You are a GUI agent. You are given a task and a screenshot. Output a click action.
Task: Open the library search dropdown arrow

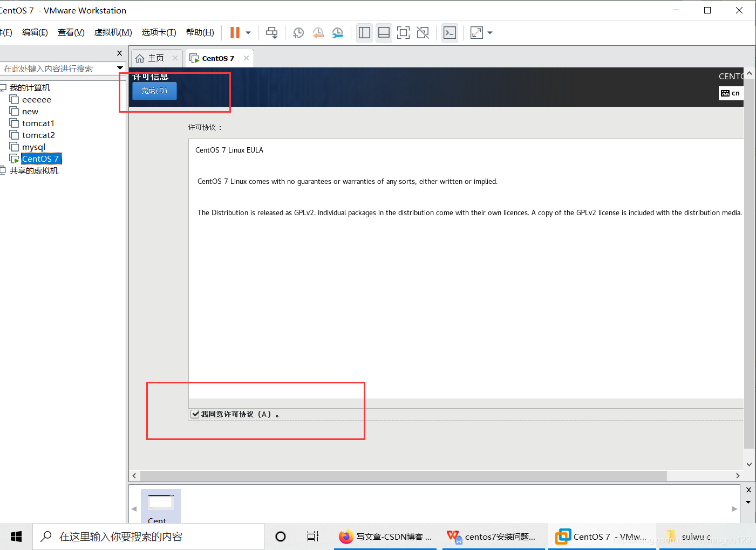120,68
